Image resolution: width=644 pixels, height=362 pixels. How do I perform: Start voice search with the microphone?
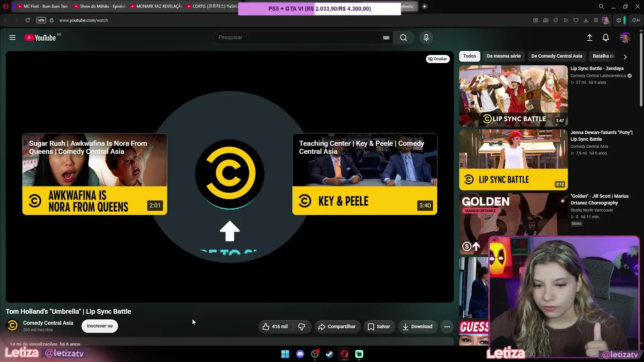click(x=426, y=38)
